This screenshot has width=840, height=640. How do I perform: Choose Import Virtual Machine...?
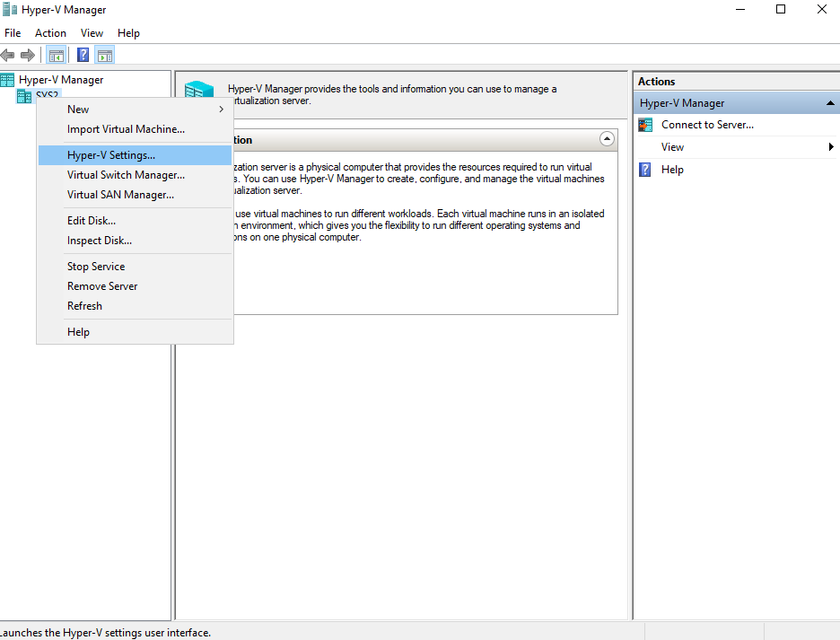coord(135,129)
